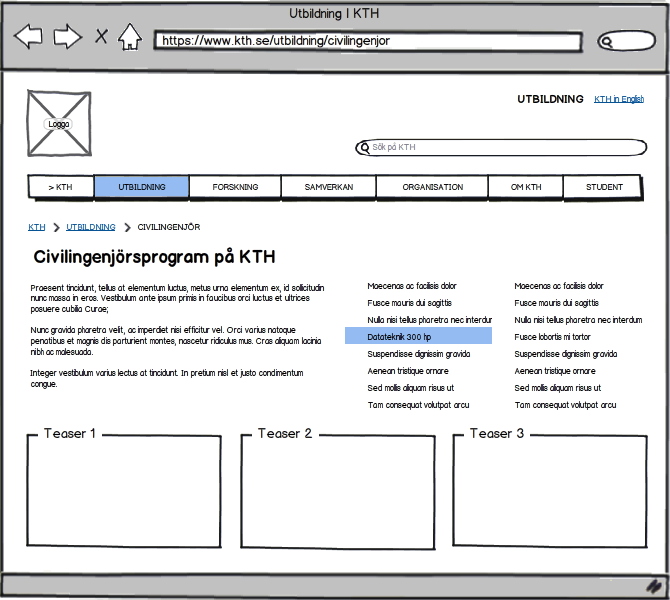Screen dimensions: 670x600
Task: Select Aenean tristique ornare in second list
Action: (x=555, y=371)
